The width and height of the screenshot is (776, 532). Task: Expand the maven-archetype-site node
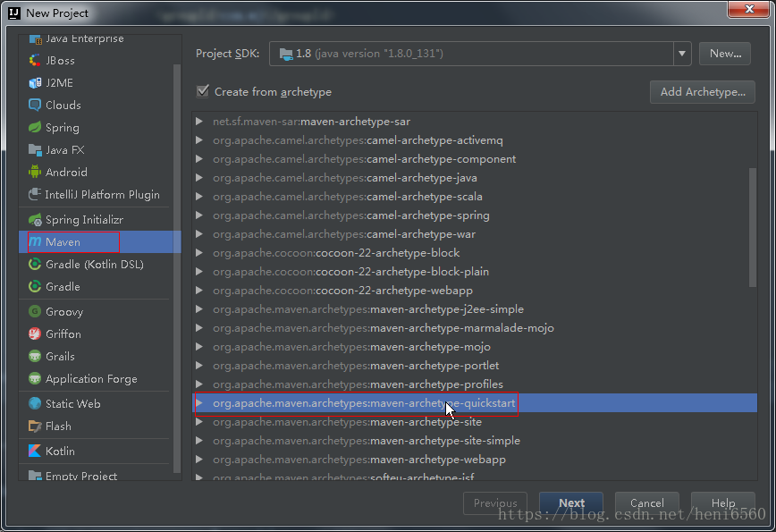pos(199,422)
